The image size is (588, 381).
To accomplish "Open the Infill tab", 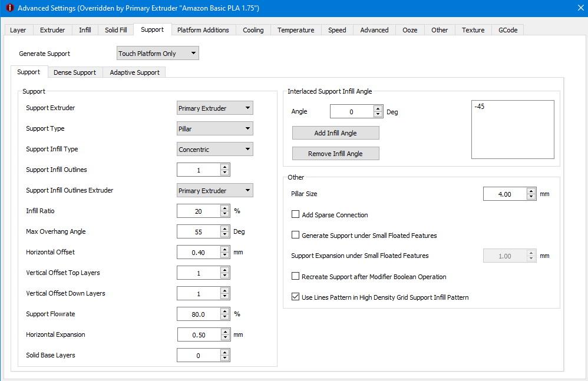I will [x=85, y=30].
